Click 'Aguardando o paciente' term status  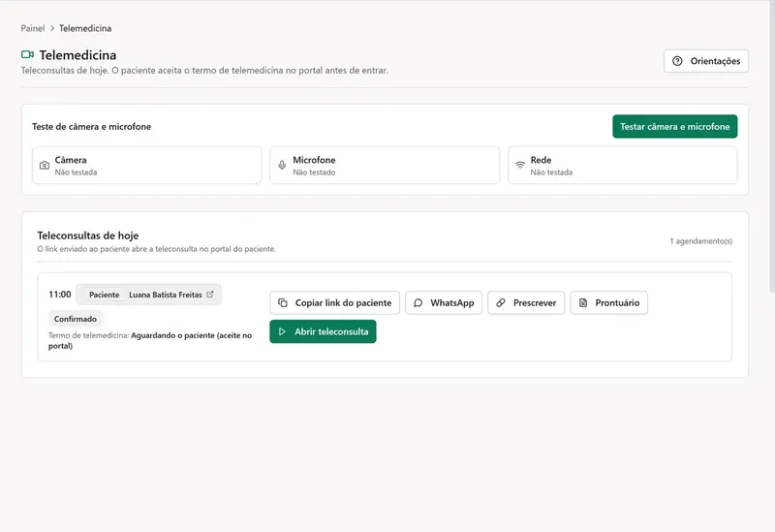(x=150, y=340)
